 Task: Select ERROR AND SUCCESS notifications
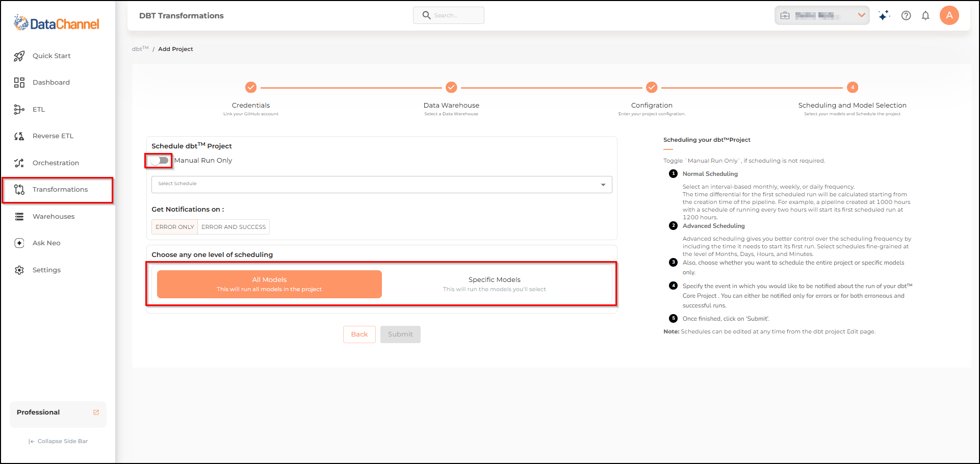(234, 227)
